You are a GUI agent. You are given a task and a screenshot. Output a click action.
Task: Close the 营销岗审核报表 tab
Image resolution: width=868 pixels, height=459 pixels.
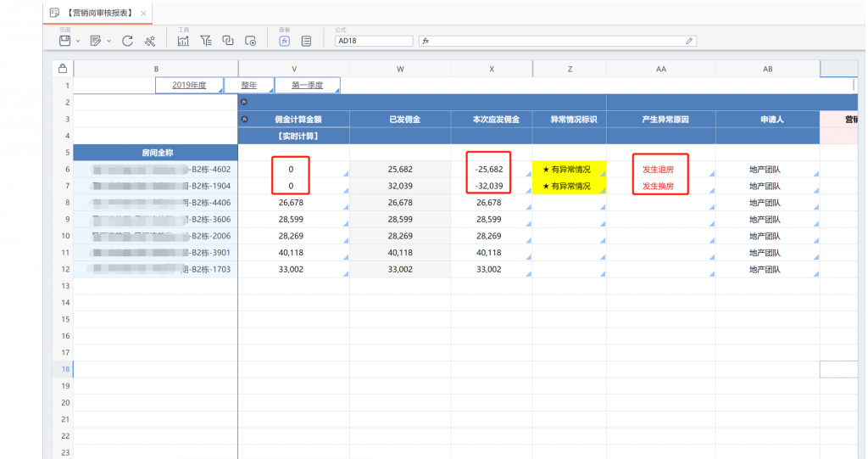pos(143,14)
